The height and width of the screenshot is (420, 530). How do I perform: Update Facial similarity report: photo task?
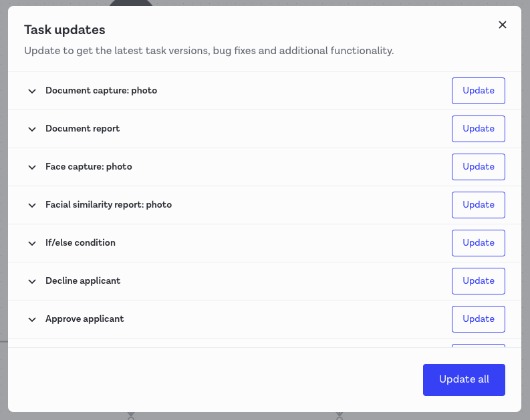coord(478,205)
